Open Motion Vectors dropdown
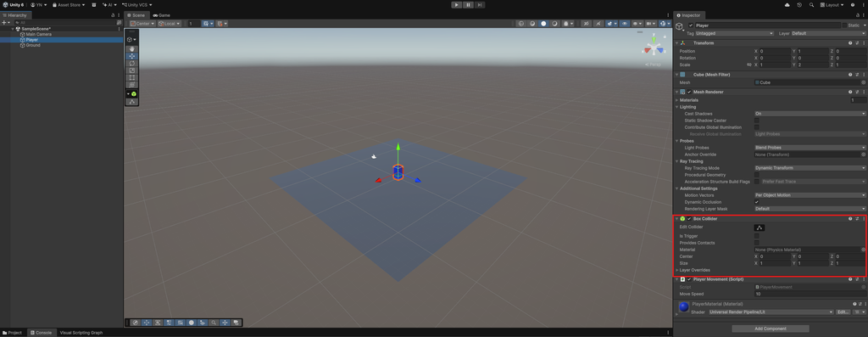 (x=810, y=195)
